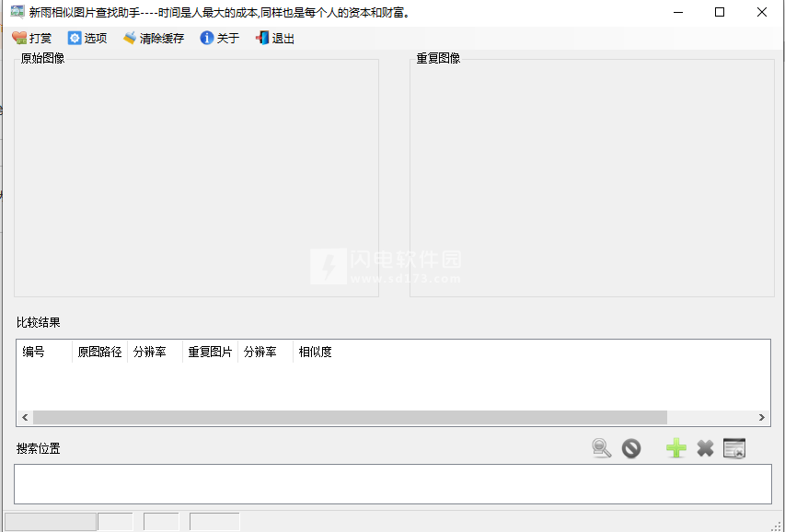Click 退出 to exit the program
785x532 pixels.
click(274, 38)
